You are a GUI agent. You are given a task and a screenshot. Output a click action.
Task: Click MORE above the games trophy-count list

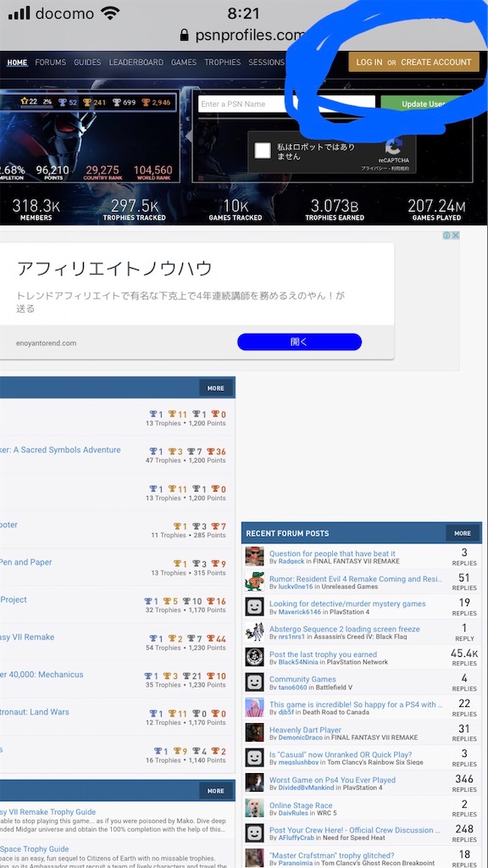click(x=216, y=388)
